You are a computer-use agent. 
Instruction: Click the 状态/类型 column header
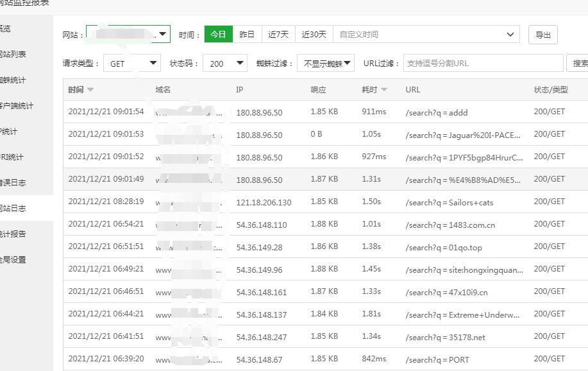(x=551, y=89)
